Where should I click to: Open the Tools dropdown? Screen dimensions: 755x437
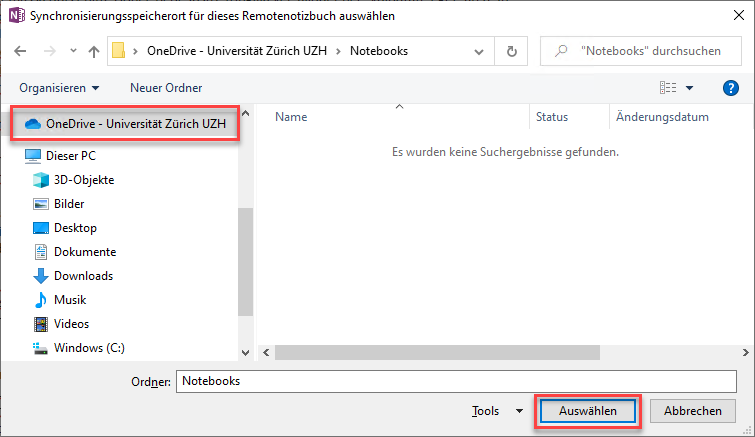point(497,411)
